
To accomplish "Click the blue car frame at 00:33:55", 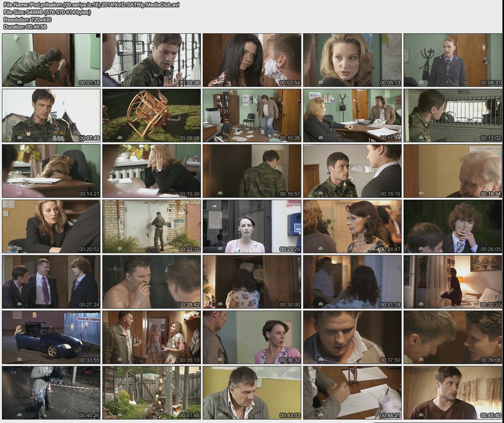I will [51, 337].
